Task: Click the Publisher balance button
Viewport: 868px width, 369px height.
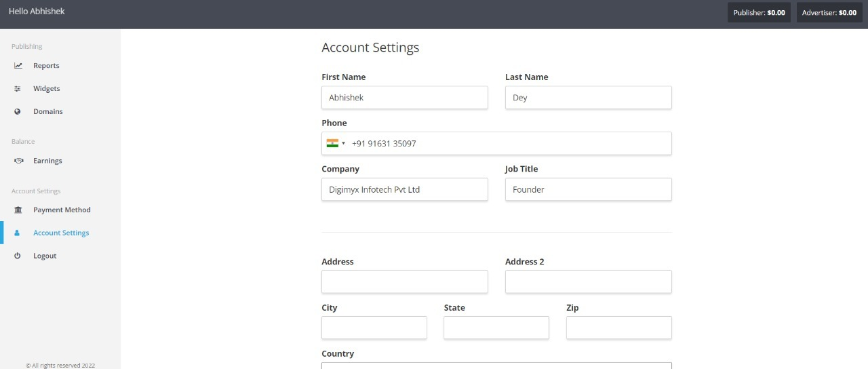Action: [x=759, y=12]
